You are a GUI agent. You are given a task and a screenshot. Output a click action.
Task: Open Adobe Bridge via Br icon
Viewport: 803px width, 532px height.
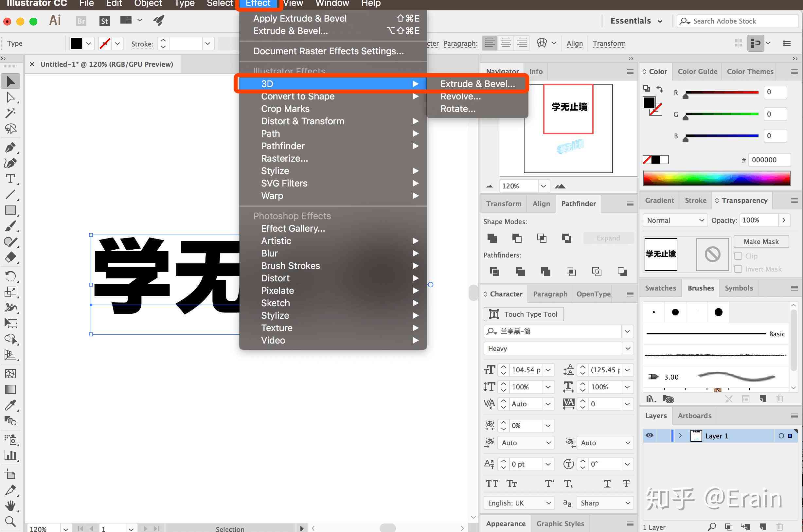pyautogui.click(x=81, y=21)
